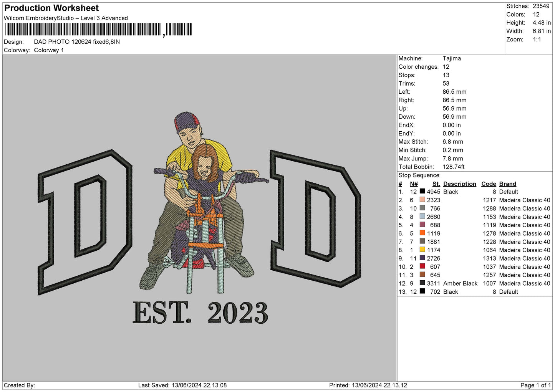This screenshot has height=392, width=555.
Task: Click the Page 1 of 1 indicator
Action: pyautogui.click(x=535, y=385)
